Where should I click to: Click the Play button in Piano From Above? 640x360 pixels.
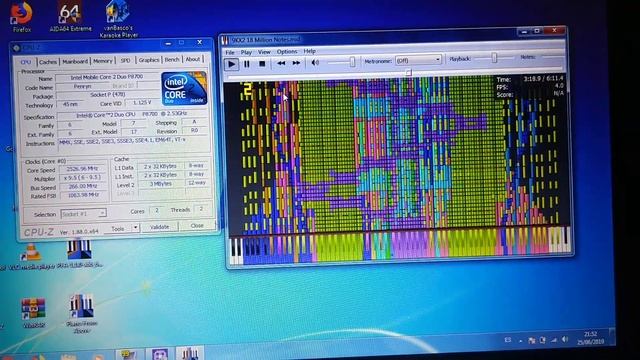point(231,64)
